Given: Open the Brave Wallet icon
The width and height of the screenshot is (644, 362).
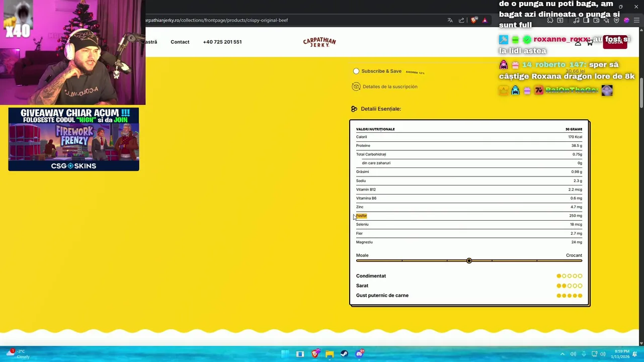Looking at the screenshot, I should 596,20.
